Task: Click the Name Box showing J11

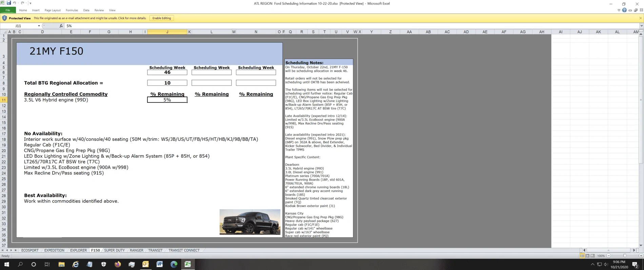Action: point(19,26)
